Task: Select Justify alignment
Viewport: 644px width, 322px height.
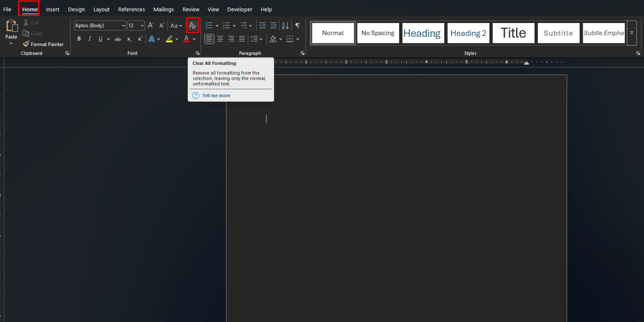Action: [x=242, y=39]
